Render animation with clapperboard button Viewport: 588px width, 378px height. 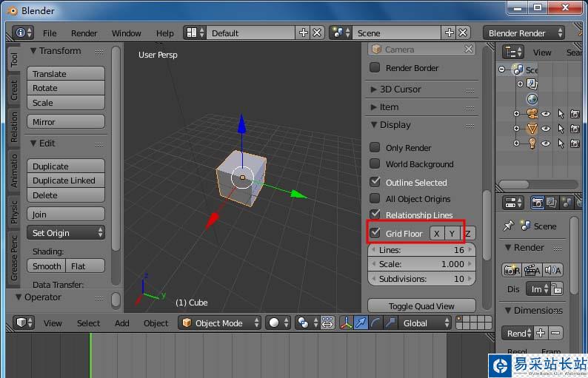pyautogui.click(x=532, y=270)
